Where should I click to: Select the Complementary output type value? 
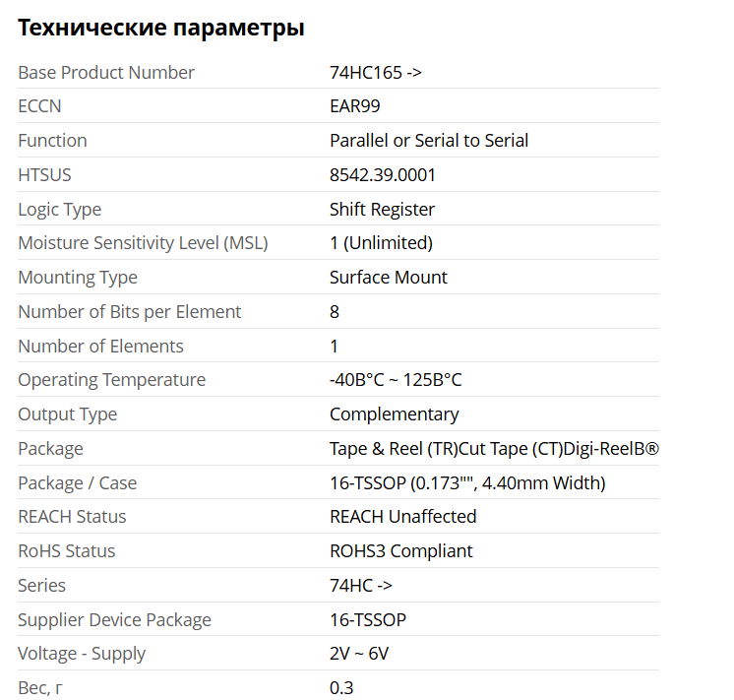click(394, 414)
